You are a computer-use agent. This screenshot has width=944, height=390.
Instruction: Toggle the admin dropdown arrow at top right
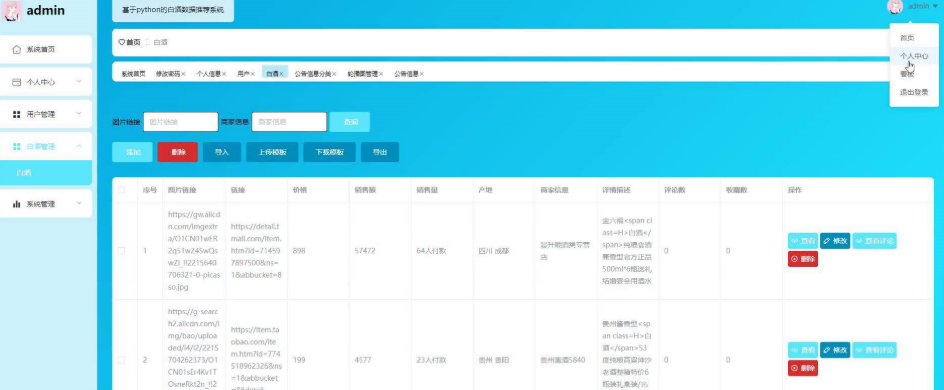pyautogui.click(x=935, y=6)
